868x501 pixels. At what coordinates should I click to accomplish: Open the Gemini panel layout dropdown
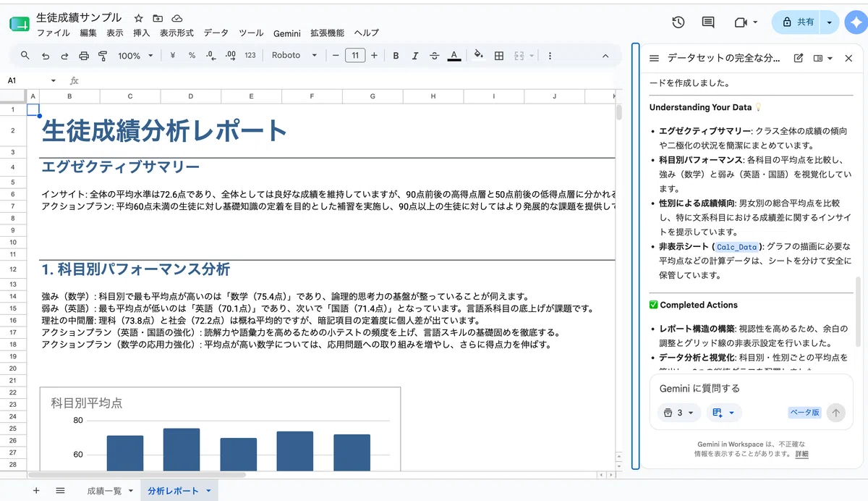tap(823, 58)
